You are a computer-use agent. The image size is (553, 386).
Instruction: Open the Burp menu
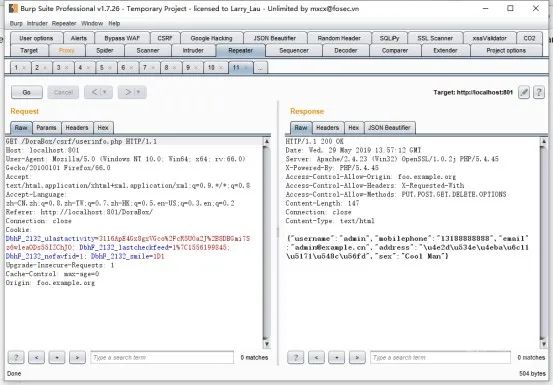16,24
